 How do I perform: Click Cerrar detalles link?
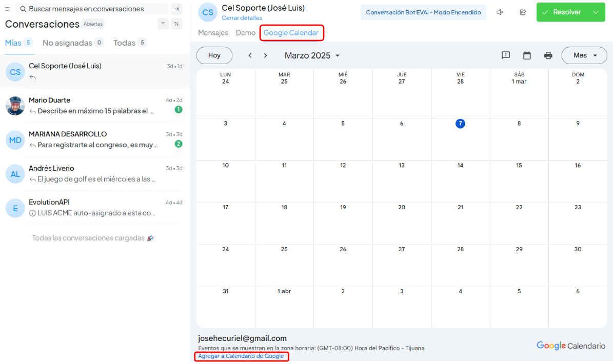pos(242,18)
